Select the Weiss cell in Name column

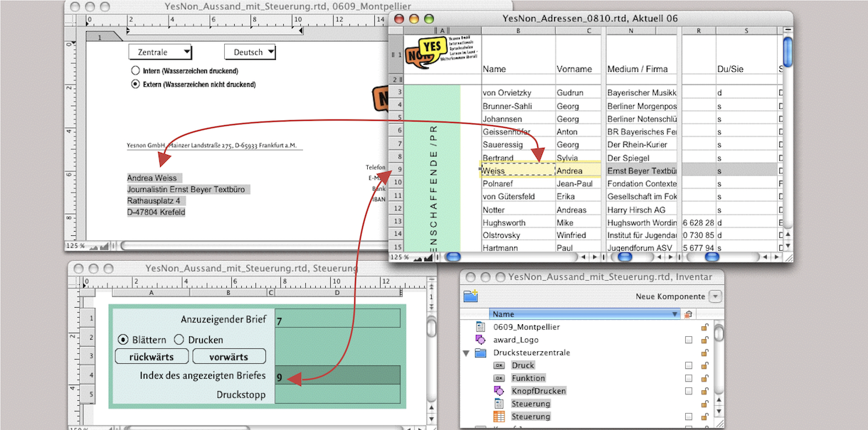tap(517, 171)
